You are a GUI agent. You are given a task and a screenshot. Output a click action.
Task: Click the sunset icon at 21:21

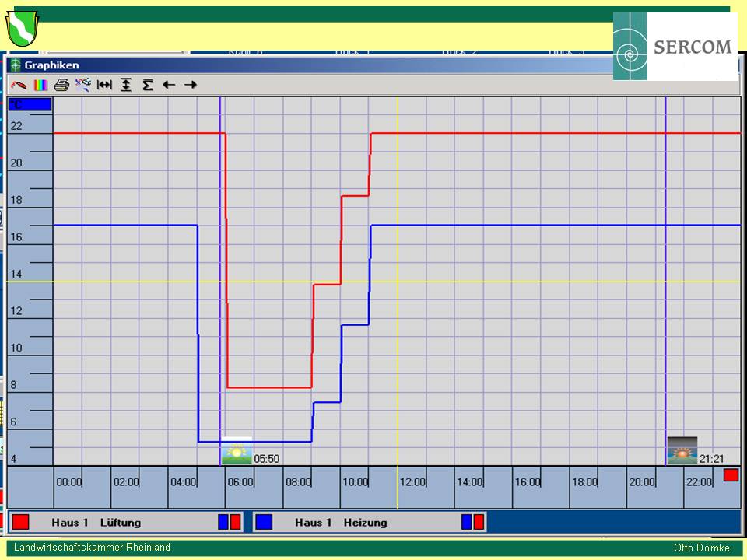(x=682, y=451)
